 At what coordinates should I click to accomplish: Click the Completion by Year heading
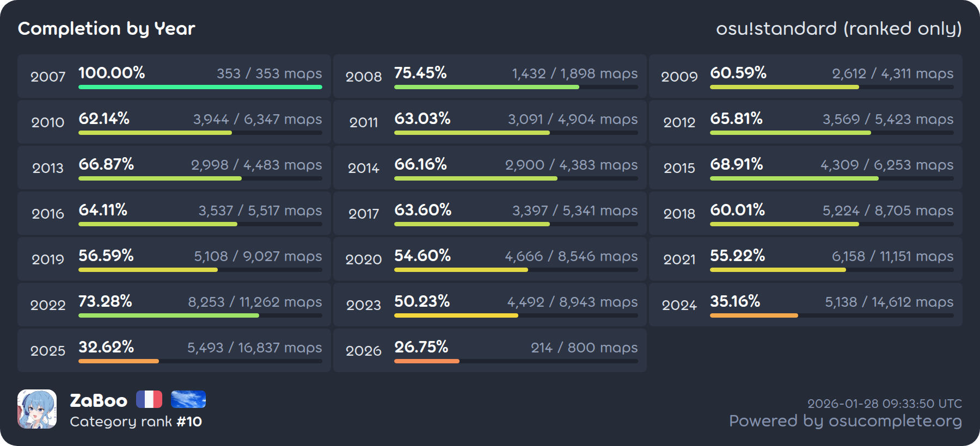107,28
